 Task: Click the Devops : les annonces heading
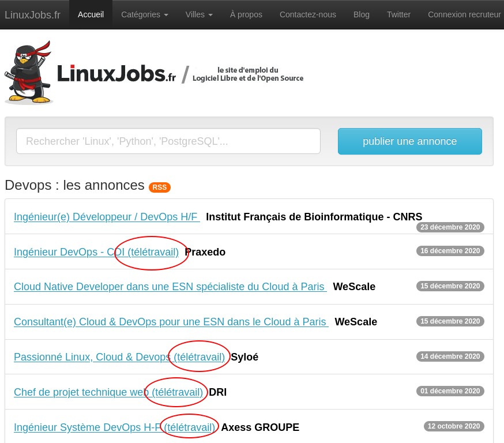[x=74, y=186]
